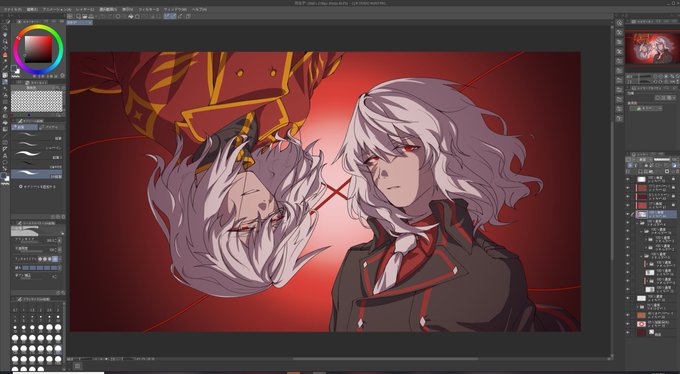The image size is (680, 374).
Task: Select the first brush stroke preset in the sub tool list
Action: 37,136
